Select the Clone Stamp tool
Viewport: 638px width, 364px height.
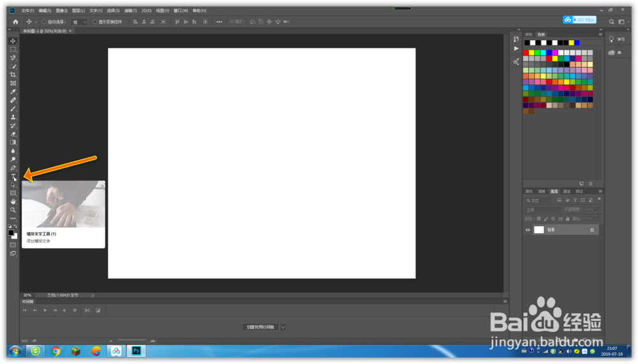pos(13,117)
